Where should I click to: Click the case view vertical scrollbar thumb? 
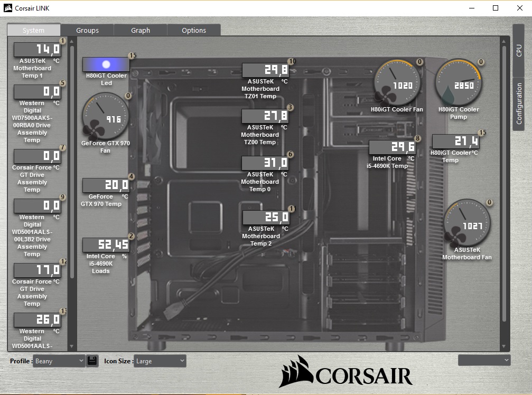[x=504, y=183]
